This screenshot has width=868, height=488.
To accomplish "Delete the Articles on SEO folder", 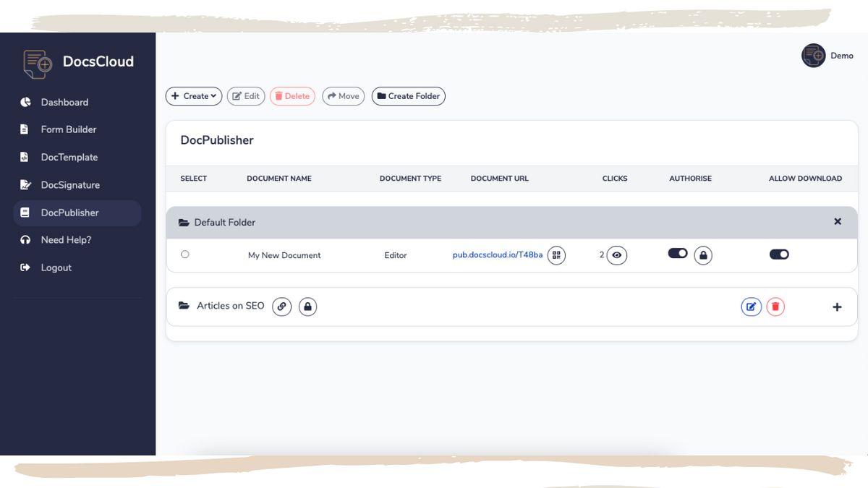I will point(775,307).
